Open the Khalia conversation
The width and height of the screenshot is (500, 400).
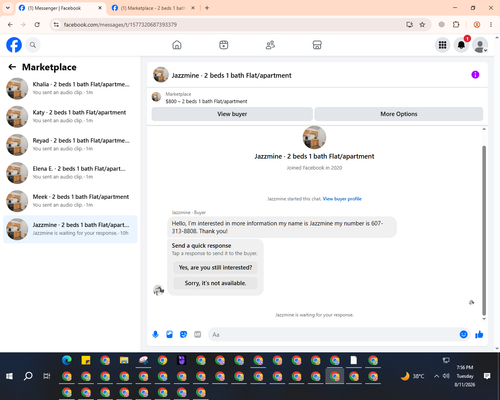click(70, 89)
